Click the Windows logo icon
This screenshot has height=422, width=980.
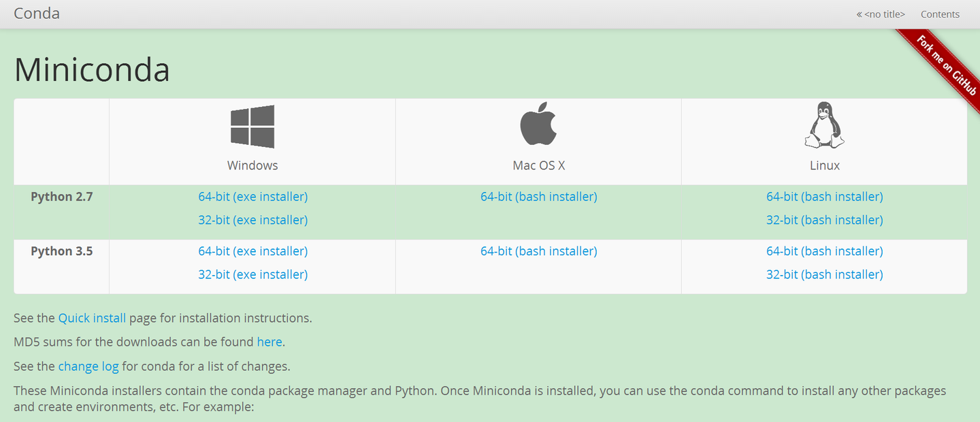[252, 127]
